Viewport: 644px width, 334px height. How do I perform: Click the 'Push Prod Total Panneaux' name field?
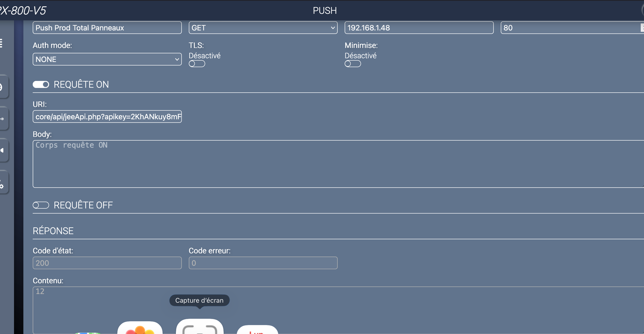(x=107, y=28)
